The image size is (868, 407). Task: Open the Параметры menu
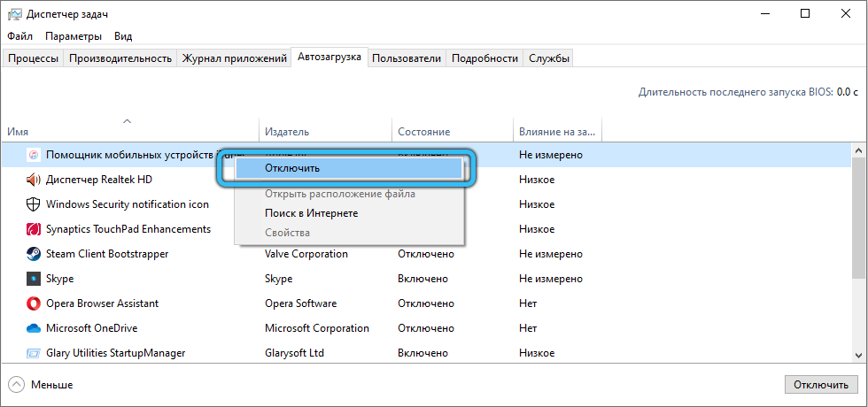click(x=74, y=36)
